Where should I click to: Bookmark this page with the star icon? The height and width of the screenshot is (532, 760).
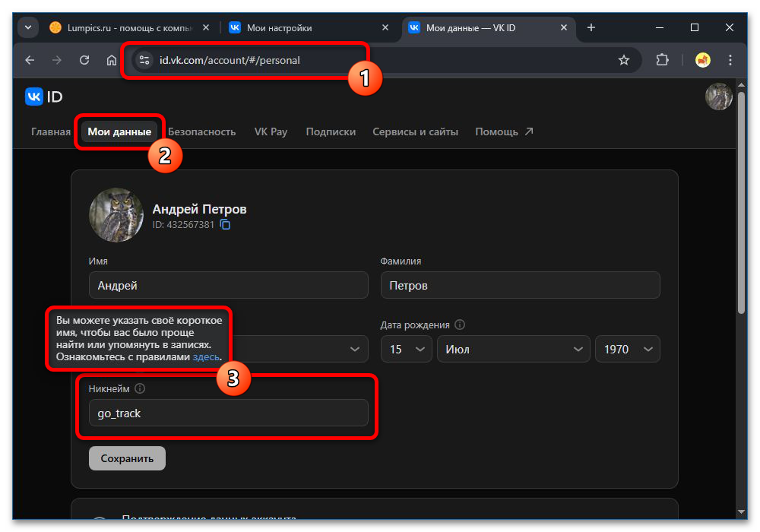(624, 60)
